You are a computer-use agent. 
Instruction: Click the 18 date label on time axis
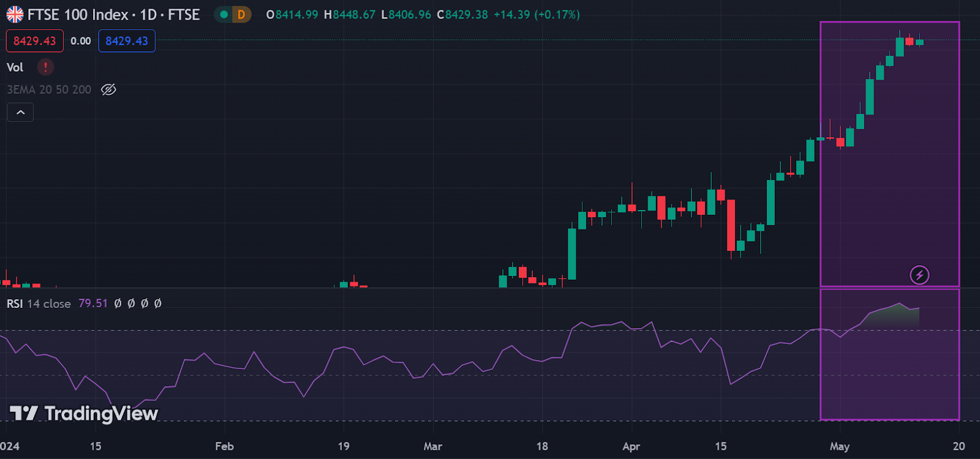click(542, 446)
